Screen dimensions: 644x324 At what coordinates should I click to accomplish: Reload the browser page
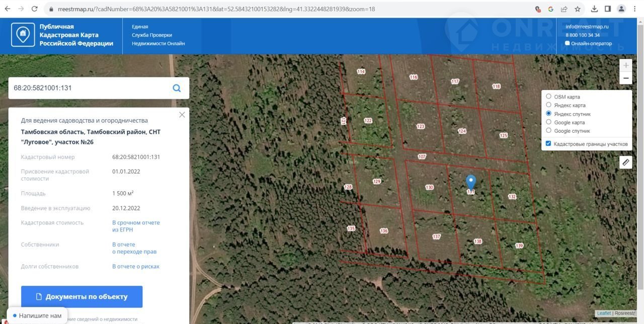34,9
